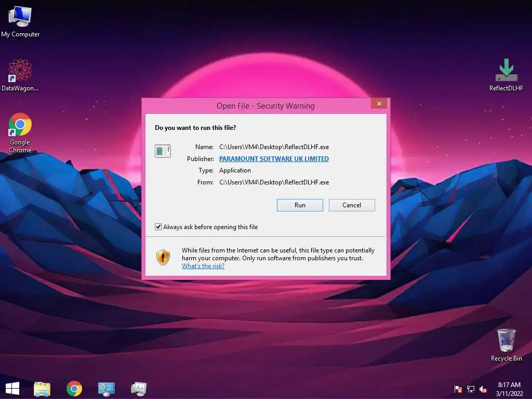Click the Name file path text
Image resolution: width=532 pixels, height=399 pixels.
pyautogui.click(x=274, y=147)
